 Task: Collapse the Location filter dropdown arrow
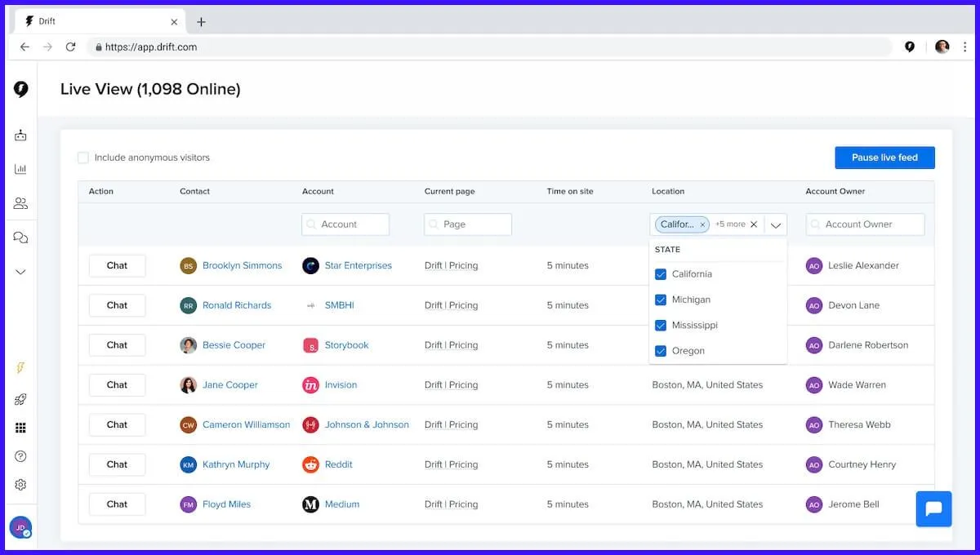pyautogui.click(x=776, y=224)
